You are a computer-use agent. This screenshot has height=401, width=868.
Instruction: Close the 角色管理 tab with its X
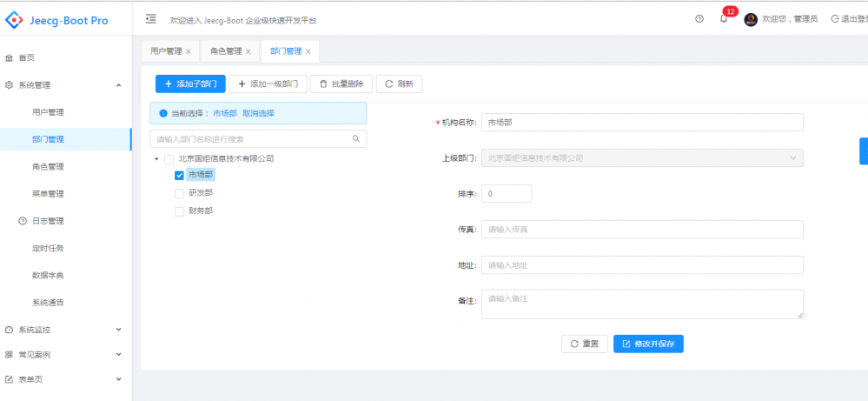pyautogui.click(x=248, y=51)
